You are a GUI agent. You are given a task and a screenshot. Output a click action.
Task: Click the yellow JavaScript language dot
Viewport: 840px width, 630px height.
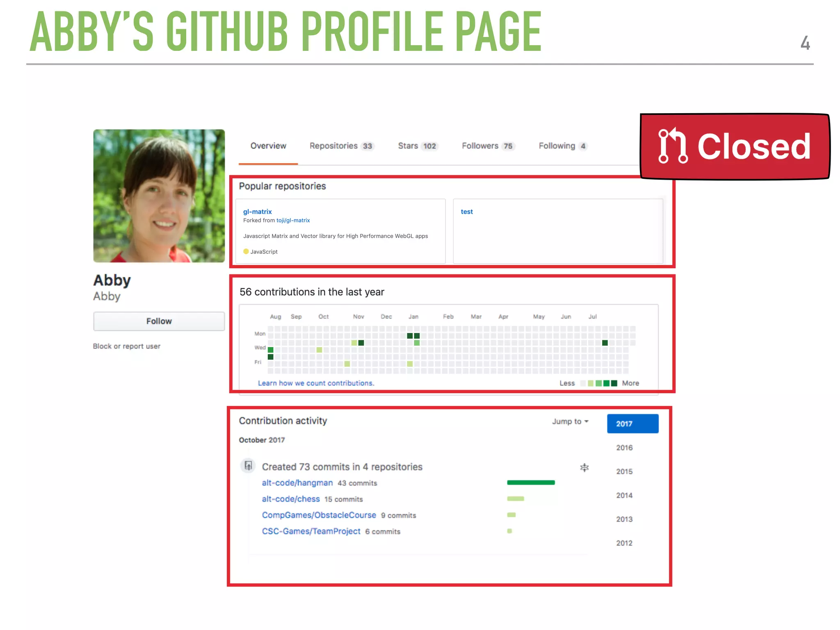[246, 251]
